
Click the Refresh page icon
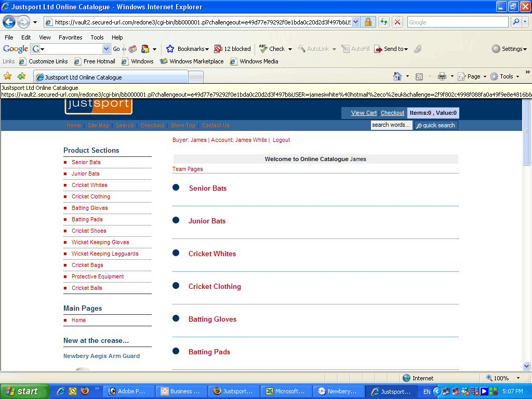click(x=383, y=22)
